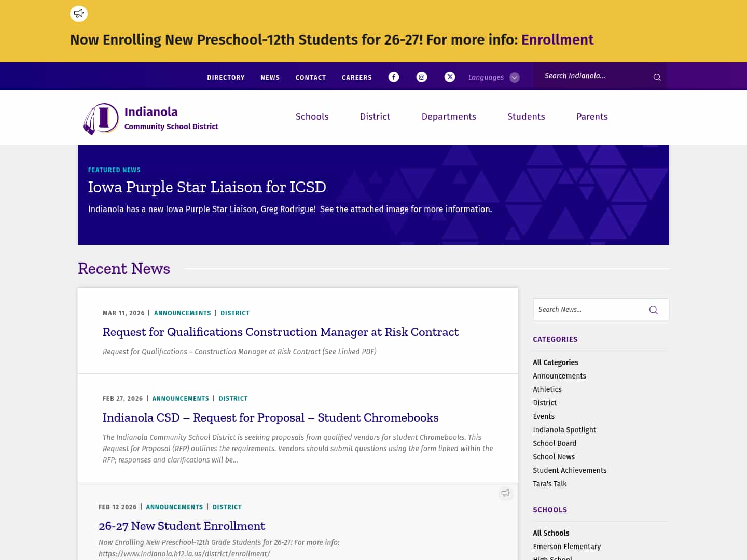Click the Search Indianola magnifier icon

tap(657, 77)
